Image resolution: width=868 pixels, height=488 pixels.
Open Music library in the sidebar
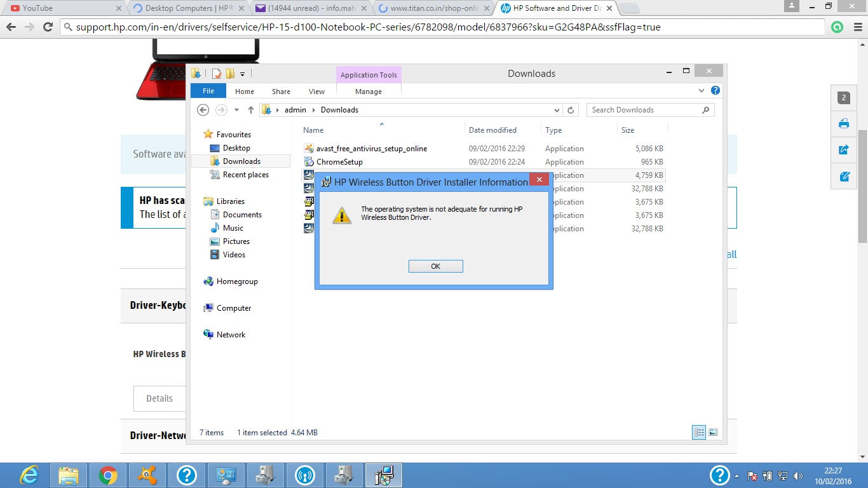233,228
